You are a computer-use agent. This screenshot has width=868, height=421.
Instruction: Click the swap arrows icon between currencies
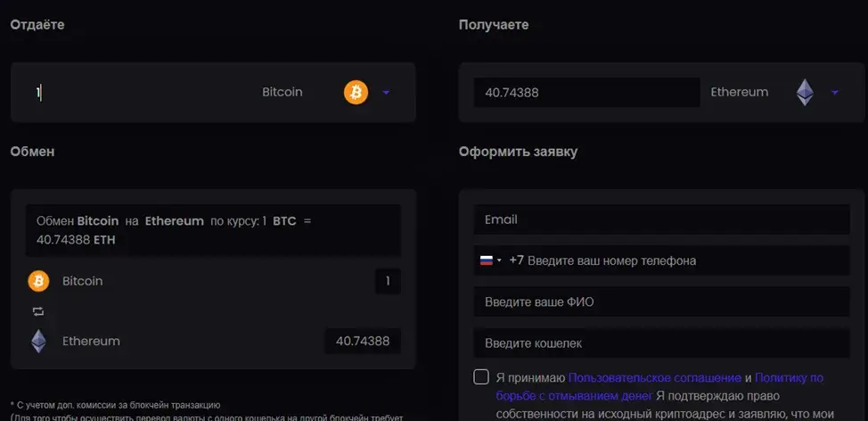tap(38, 311)
